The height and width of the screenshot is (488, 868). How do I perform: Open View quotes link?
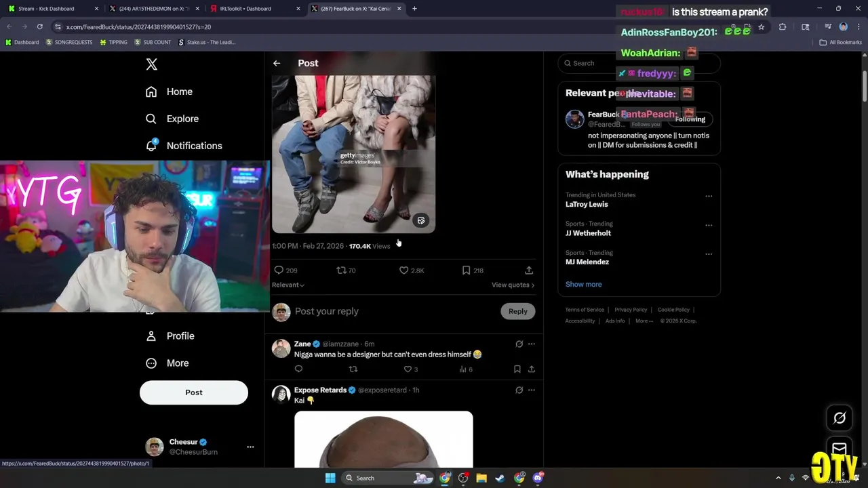click(513, 285)
